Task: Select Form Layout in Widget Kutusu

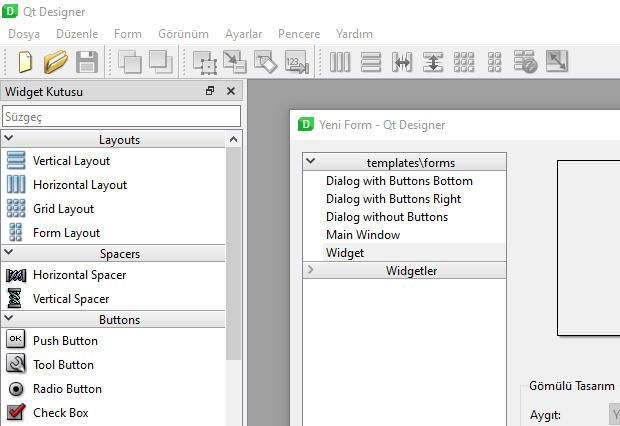Action: [113, 233]
